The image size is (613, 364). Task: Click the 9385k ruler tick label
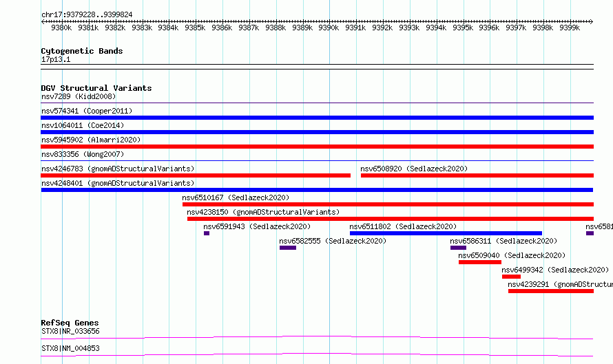pos(195,28)
